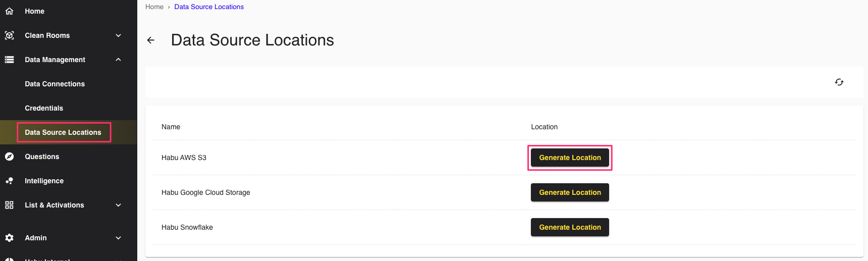Viewport: 868px width, 261px height.
Task: Click the Home breadcrumb link
Action: point(154,7)
